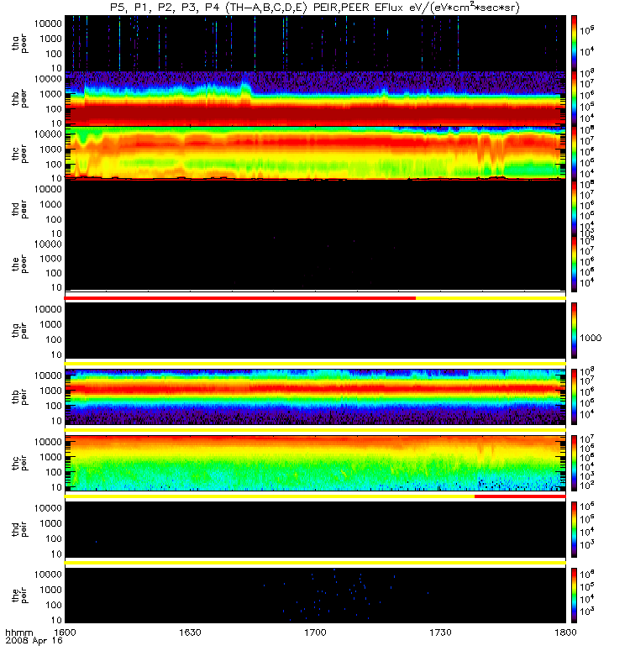Screen dimensions: 630x672
Task: Click the yellow bar below thb peir panel
Action: 315,430
